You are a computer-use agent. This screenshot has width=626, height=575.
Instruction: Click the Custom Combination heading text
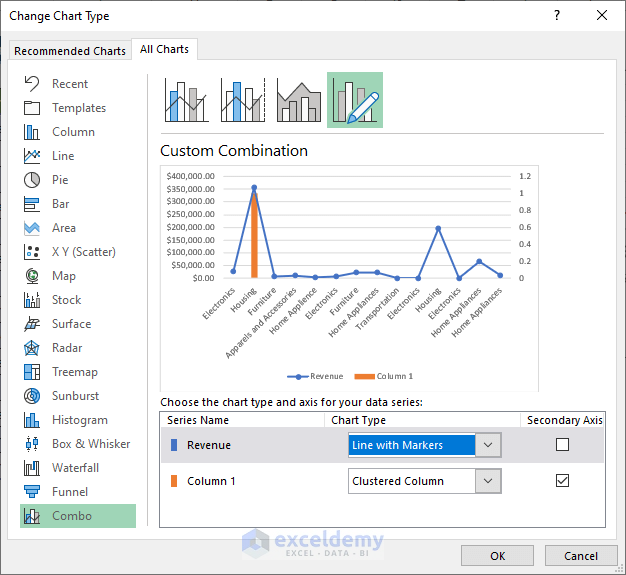pos(234,151)
